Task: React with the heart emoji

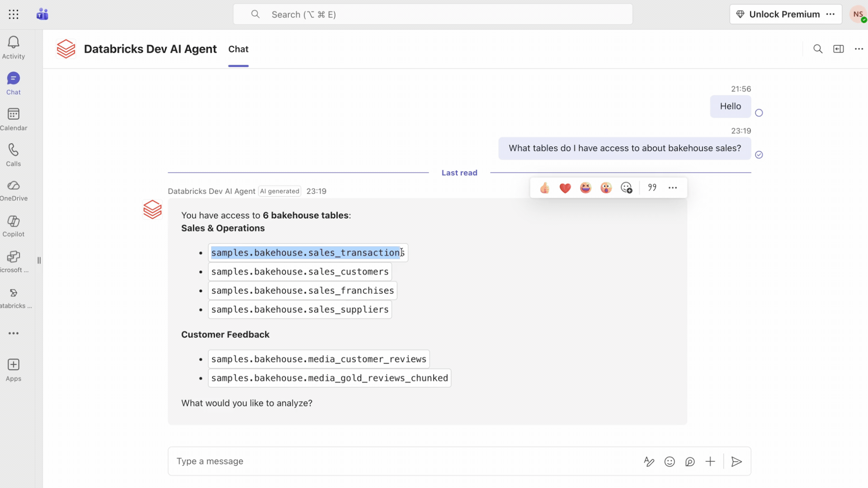Action: tap(565, 188)
